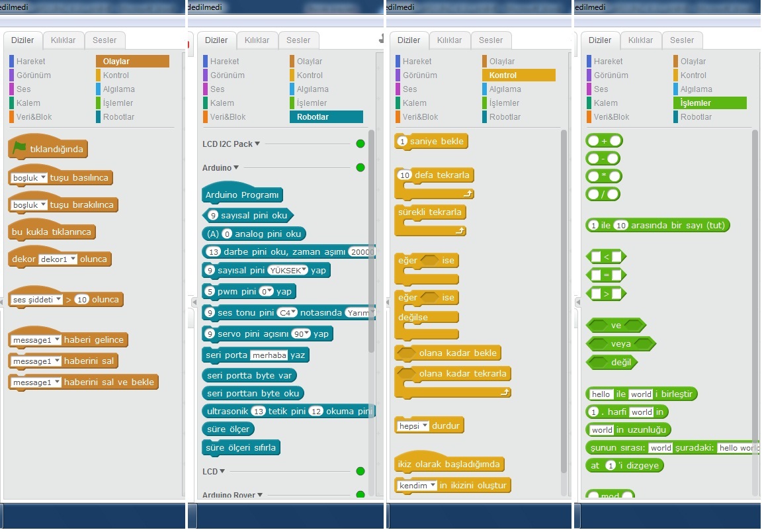Open the highlighted Robotlar block category
The image size is (762, 532).
(325, 117)
